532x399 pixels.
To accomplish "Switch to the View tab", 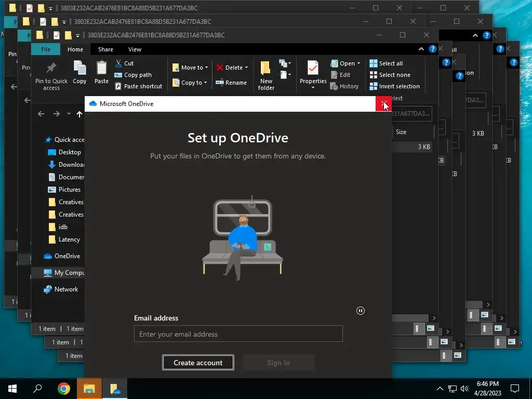I will tap(135, 49).
